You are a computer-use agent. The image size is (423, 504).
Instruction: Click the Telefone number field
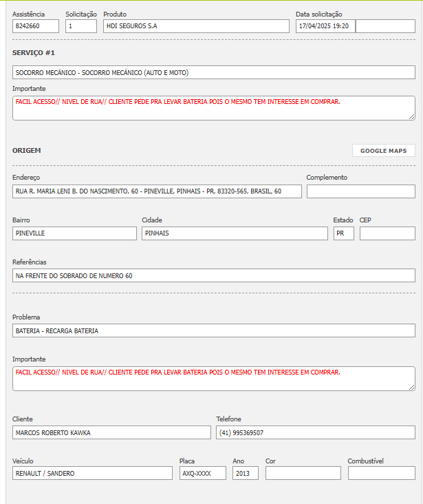pos(315,432)
